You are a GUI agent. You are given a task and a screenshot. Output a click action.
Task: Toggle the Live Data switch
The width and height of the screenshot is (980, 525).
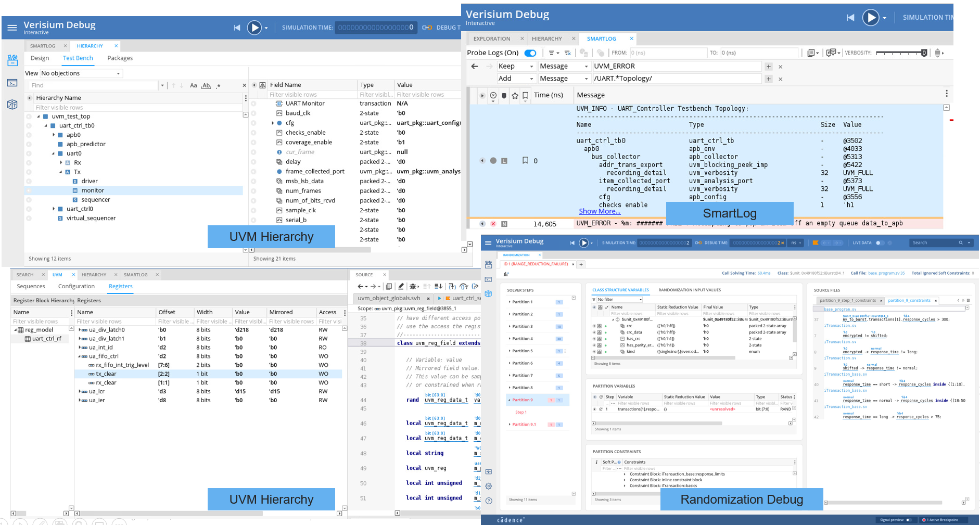click(880, 243)
